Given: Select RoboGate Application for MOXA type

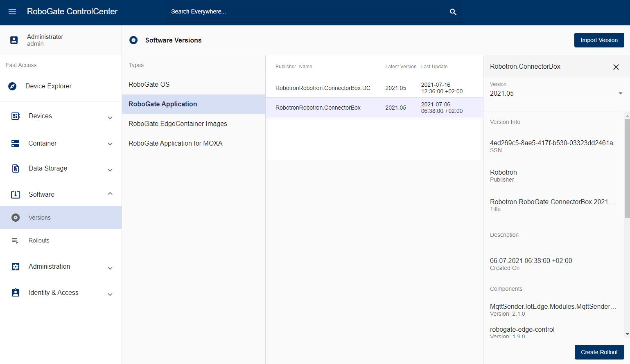Looking at the screenshot, I should [194, 144].
